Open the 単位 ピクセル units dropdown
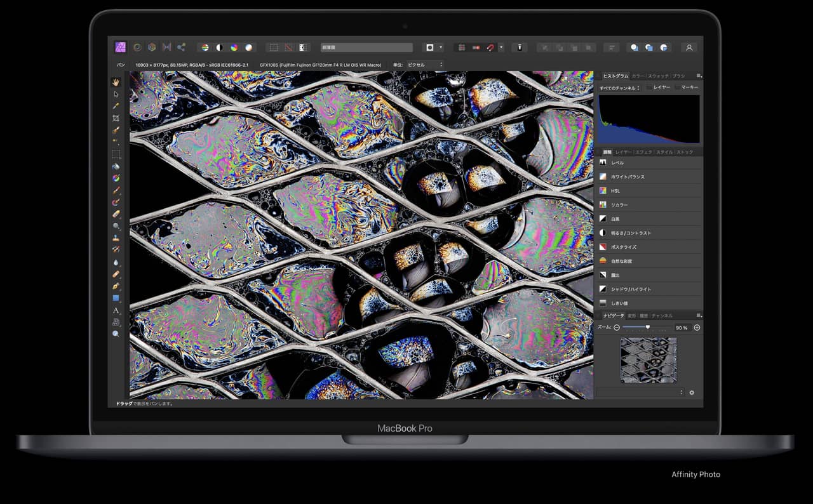This screenshot has width=813, height=504. tap(425, 65)
